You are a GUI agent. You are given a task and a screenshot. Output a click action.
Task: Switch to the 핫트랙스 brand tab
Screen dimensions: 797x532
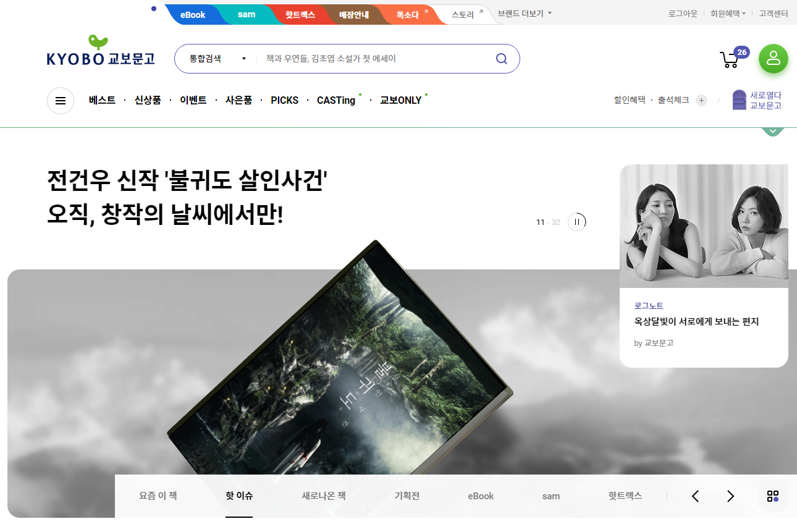tap(300, 14)
